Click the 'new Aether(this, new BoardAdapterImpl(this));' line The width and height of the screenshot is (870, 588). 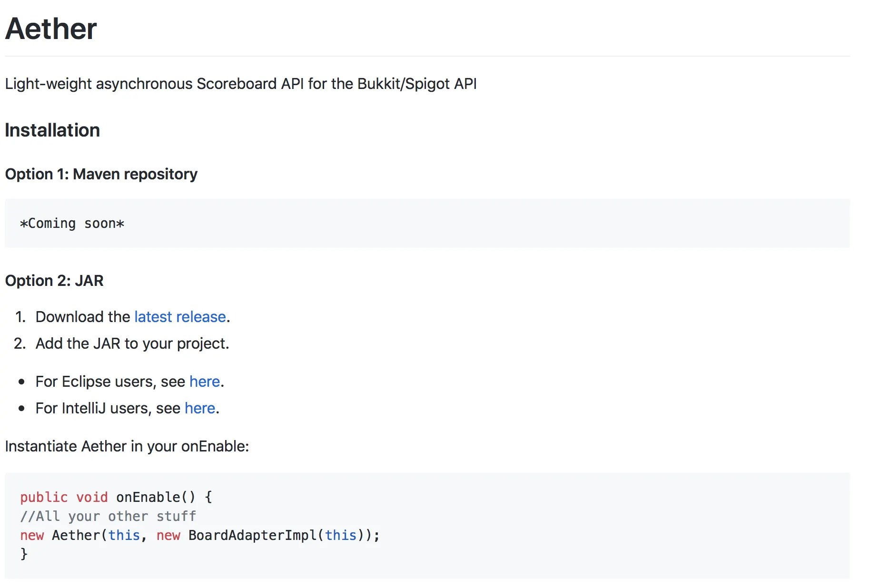(x=200, y=535)
